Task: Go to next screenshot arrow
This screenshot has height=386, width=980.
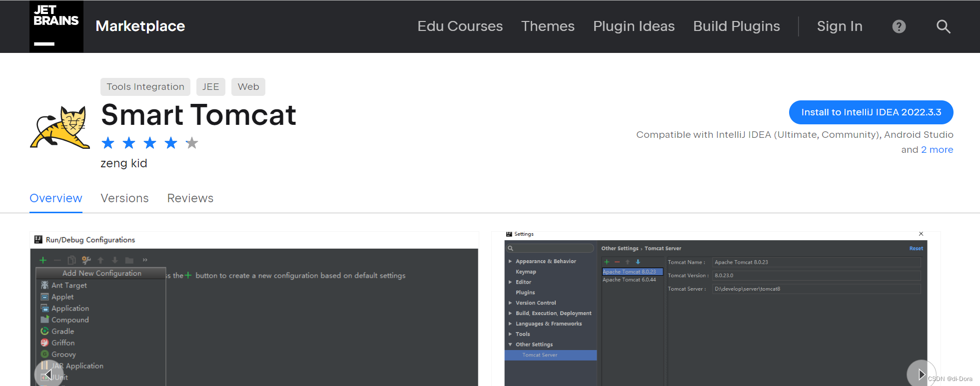Action: (922, 374)
